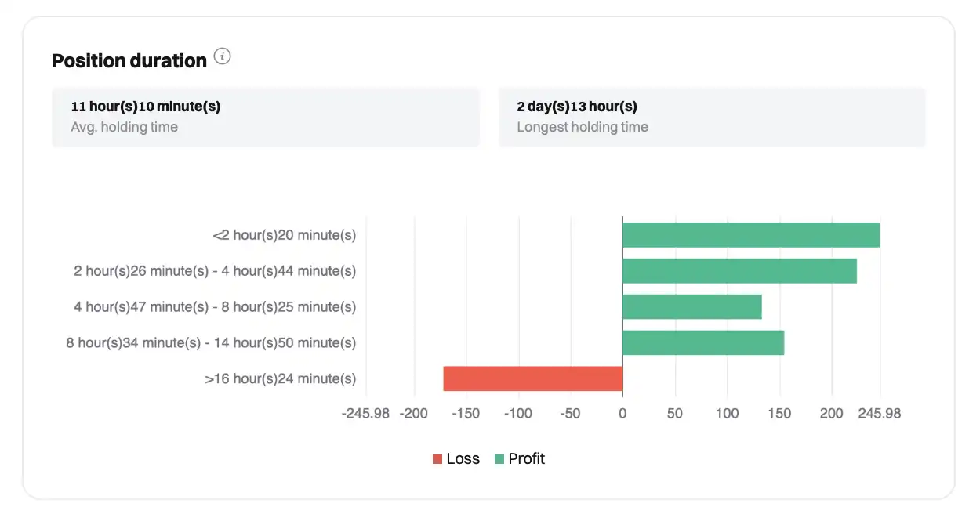Click the profit bar for 4h47m–8h25m
980x525 pixels.
691,307
